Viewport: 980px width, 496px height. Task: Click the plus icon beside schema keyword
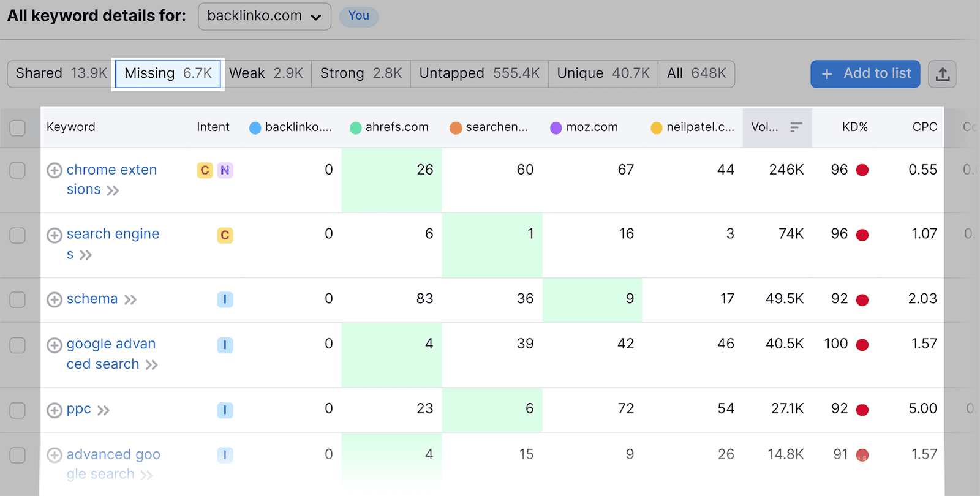[x=55, y=299]
